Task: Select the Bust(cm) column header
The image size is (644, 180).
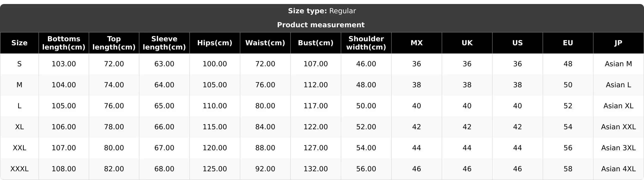Action: point(316,43)
